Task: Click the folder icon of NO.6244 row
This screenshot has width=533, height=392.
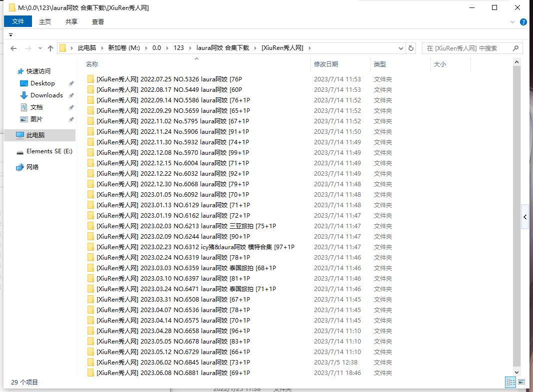Action: point(90,237)
